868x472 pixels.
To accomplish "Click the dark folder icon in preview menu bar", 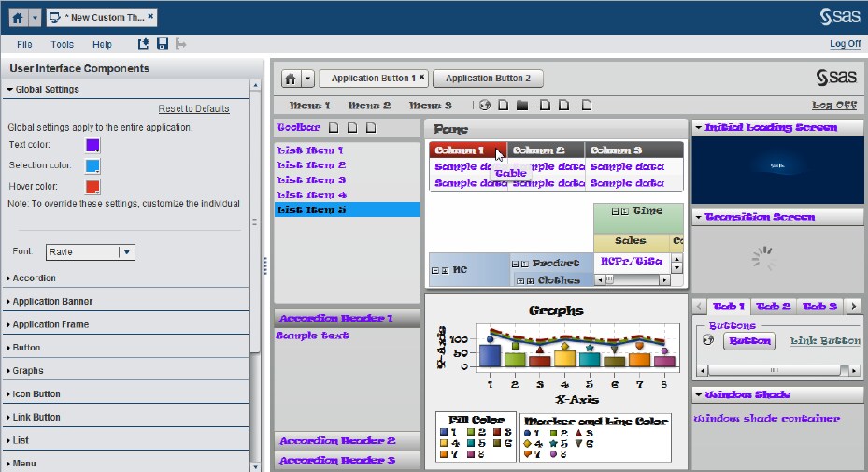I will [x=522, y=106].
